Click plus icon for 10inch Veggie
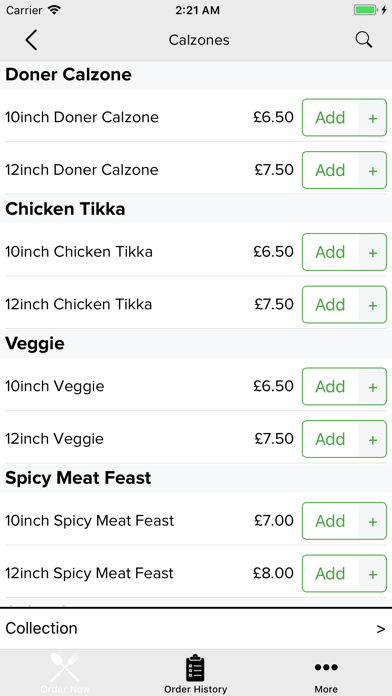The width and height of the screenshot is (392, 696). pyautogui.click(x=372, y=387)
